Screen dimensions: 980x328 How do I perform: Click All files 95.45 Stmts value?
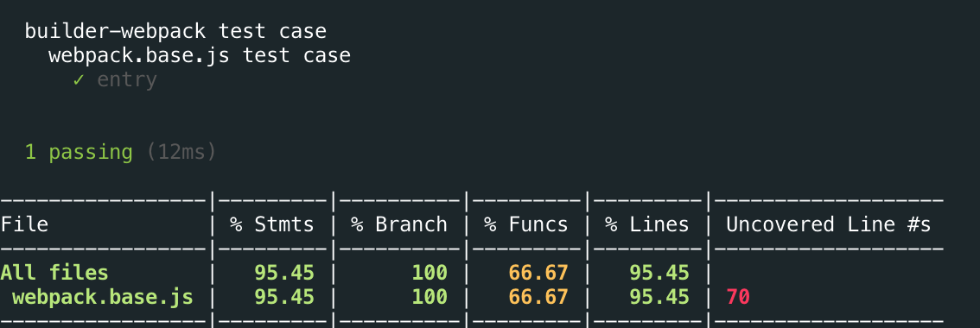point(284,273)
